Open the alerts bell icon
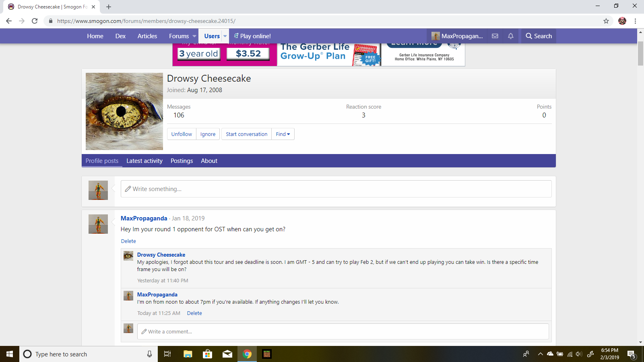Viewport: 644px width, 362px height. click(x=511, y=36)
